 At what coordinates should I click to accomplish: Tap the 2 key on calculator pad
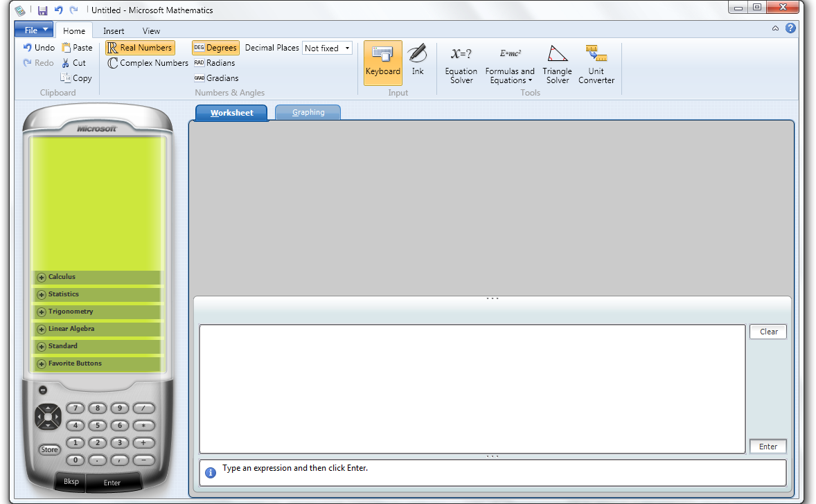click(97, 442)
